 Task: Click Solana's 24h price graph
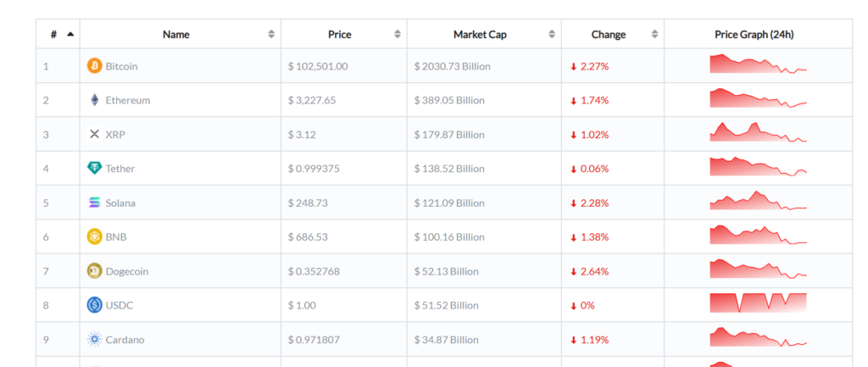(x=759, y=200)
